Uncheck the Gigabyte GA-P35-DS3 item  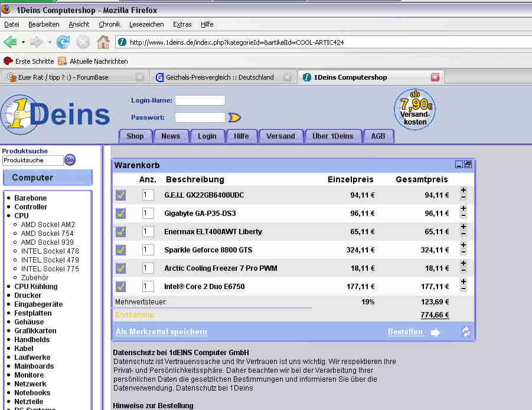click(120, 213)
